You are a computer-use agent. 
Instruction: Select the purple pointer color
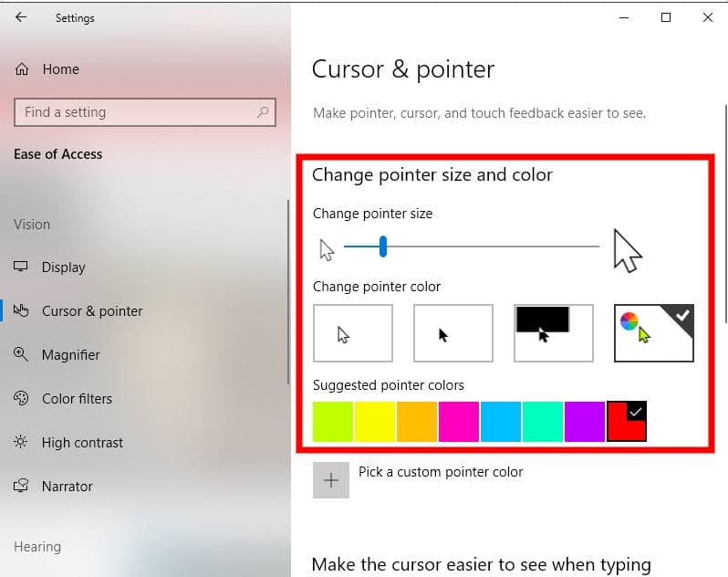tap(585, 422)
